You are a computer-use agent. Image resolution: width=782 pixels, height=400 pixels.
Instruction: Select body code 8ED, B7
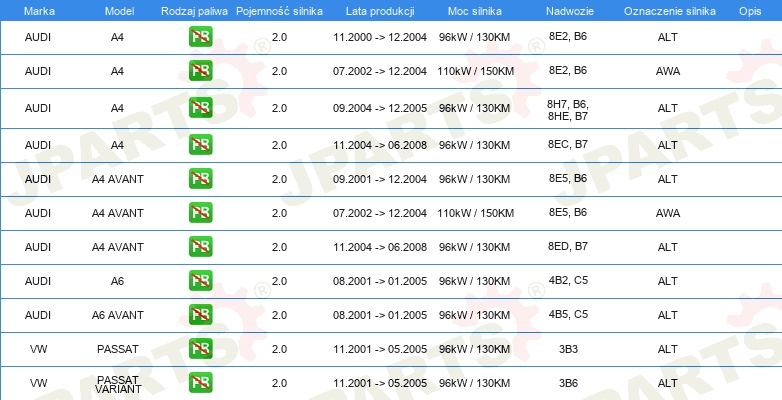coord(568,246)
